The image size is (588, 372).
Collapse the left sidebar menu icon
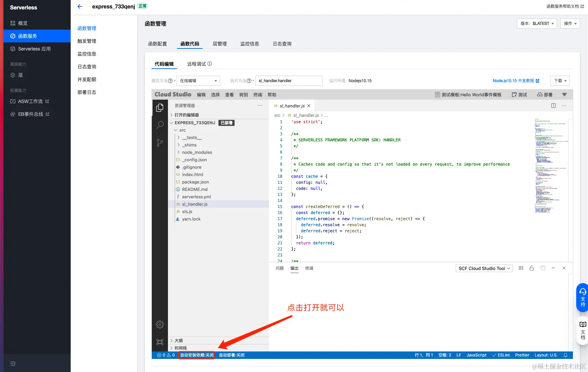pyautogui.click(x=13, y=364)
